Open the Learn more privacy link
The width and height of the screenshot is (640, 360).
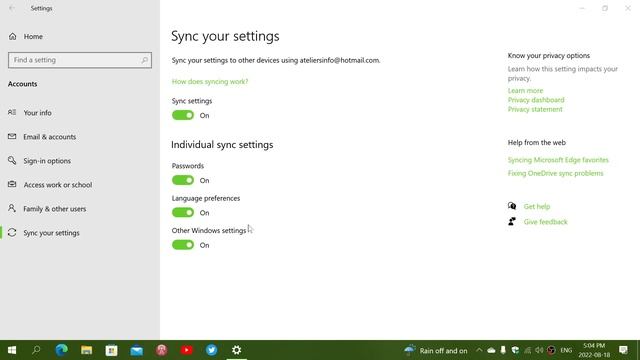[525, 91]
